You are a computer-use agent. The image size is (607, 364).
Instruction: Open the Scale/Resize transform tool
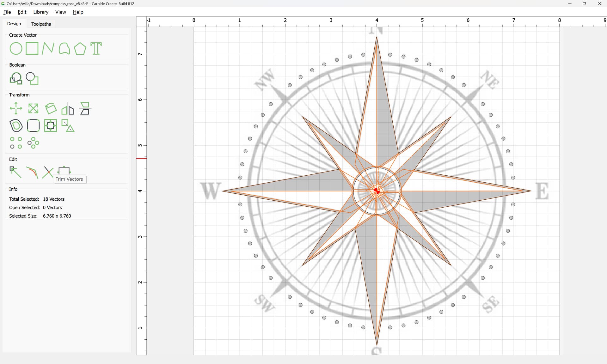point(33,108)
